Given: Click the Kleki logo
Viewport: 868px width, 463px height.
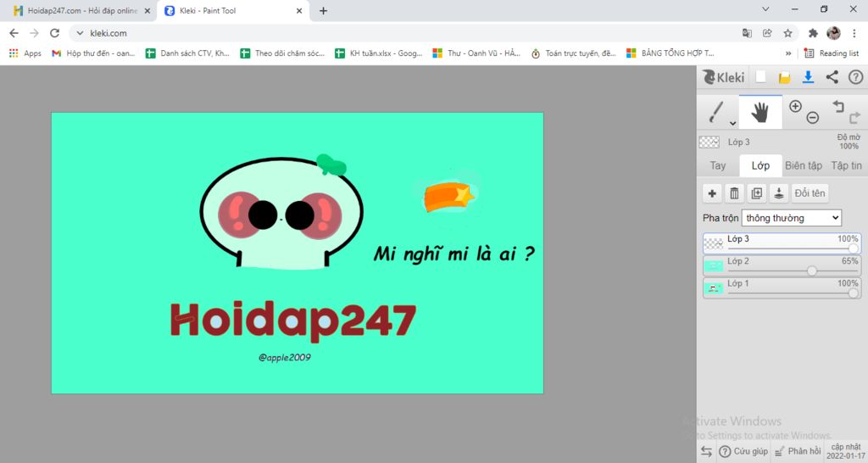Looking at the screenshot, I should coord(724,77).
